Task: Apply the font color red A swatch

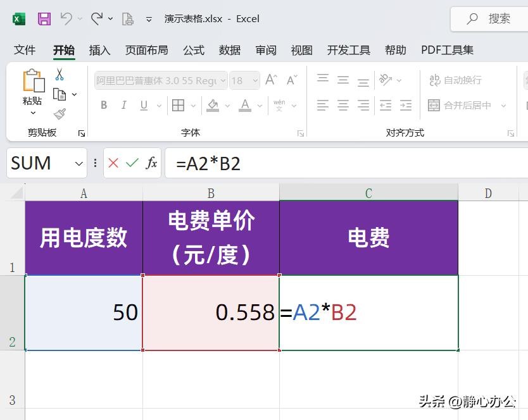Action: [x=242, y=106]
